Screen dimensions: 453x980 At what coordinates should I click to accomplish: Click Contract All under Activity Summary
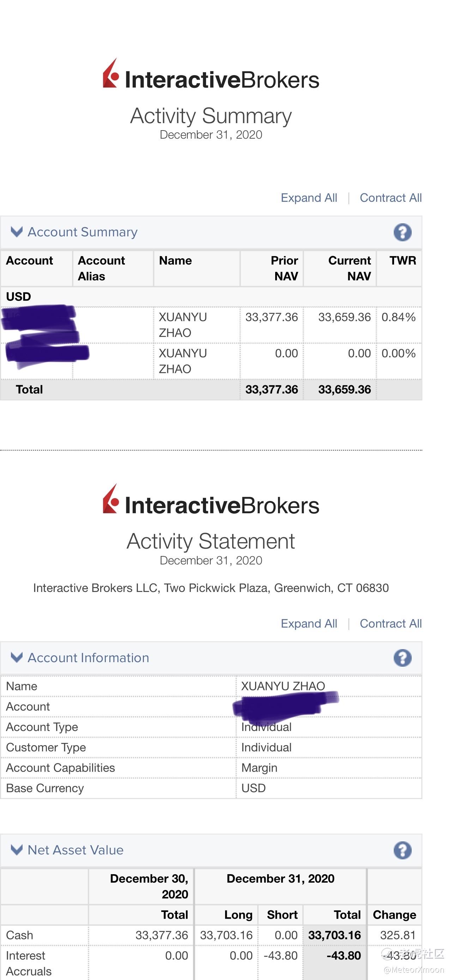tap(391, 198)
